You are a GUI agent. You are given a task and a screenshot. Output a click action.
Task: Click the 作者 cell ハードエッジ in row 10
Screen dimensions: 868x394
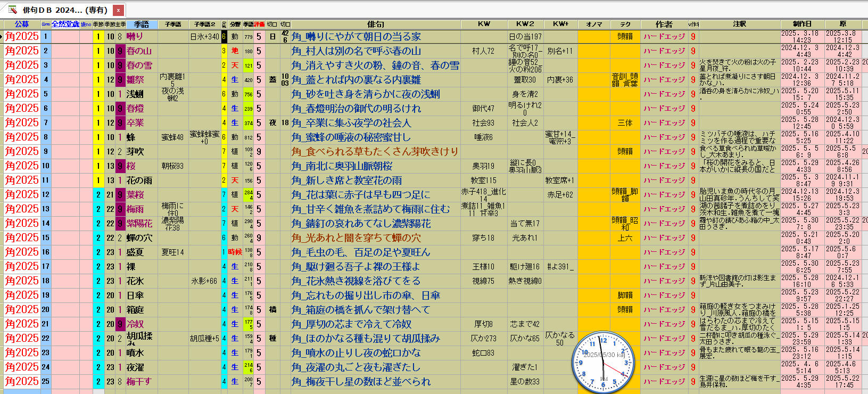coord(664,166)
